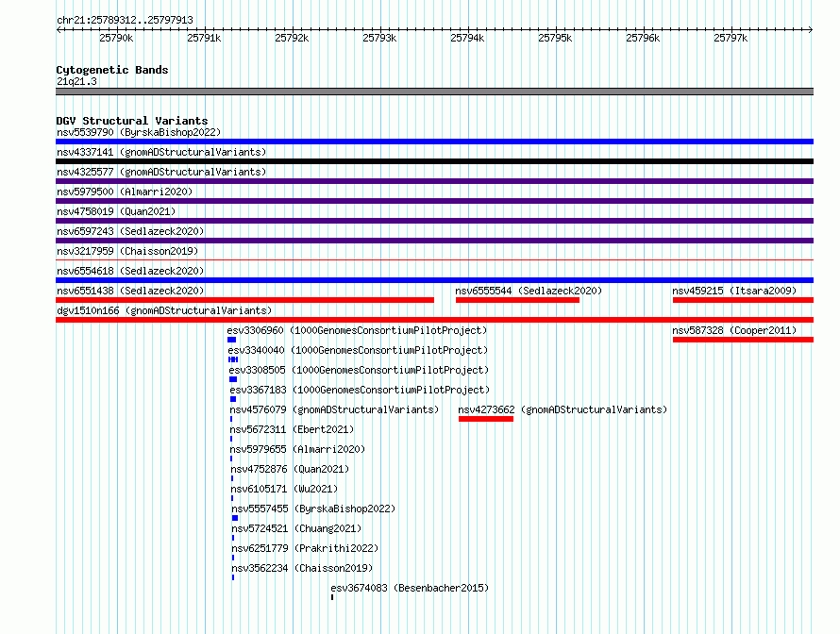Open the nsv5539790 (ByrskaBishop2022) label
This screenshot has width=840, height=634.
click(139, 132)
